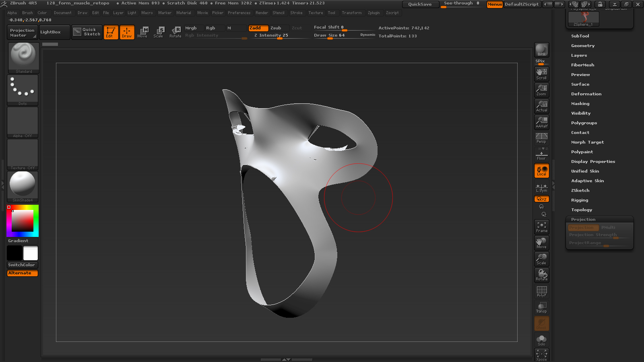
Task: Toggle Persp perspective view
Action: [x=541, y=138]
